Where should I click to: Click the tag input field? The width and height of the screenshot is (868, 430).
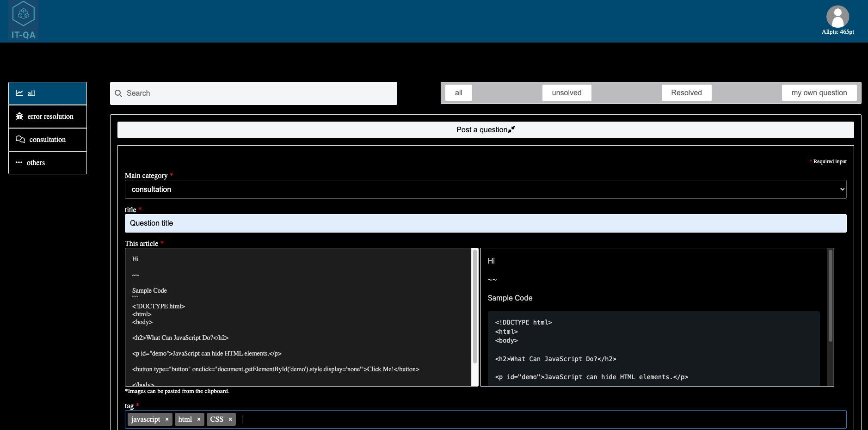[541, 419]
